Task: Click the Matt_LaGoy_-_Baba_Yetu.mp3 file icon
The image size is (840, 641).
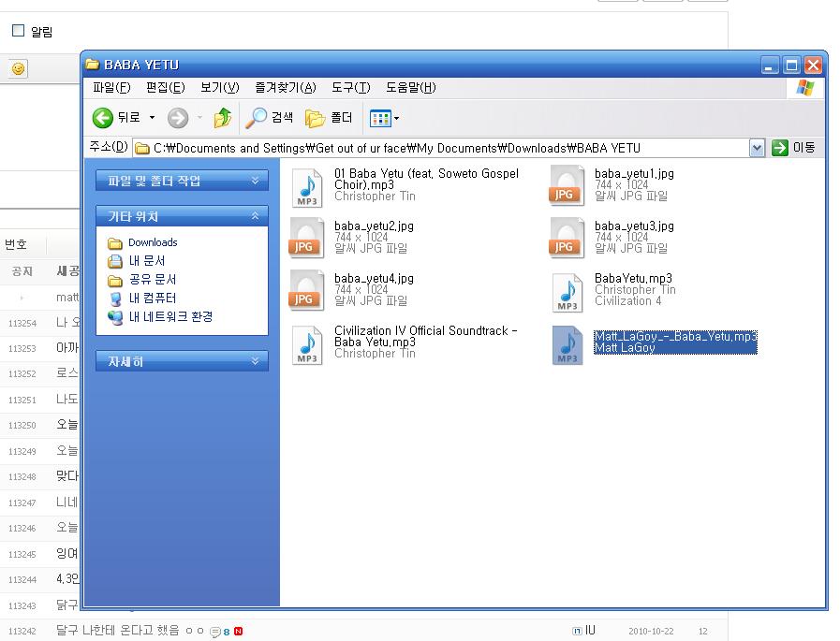Action: tap(567, 345)
